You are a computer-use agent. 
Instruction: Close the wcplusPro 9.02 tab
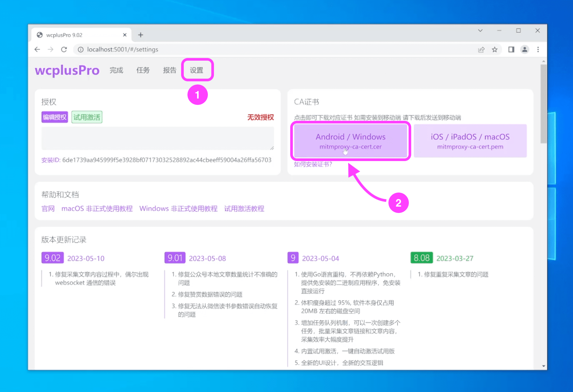[x=125, y=35]
